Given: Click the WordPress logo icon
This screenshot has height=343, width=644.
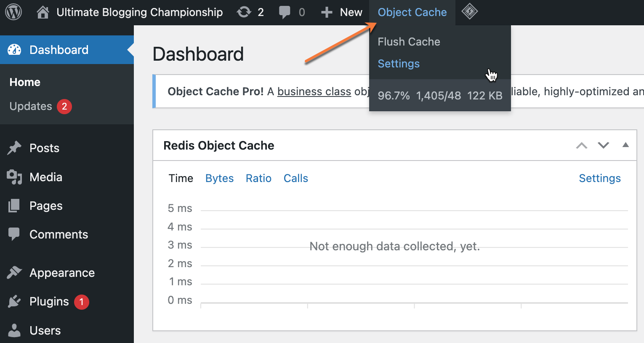Looking at the screenshot, I should (13, 12).
